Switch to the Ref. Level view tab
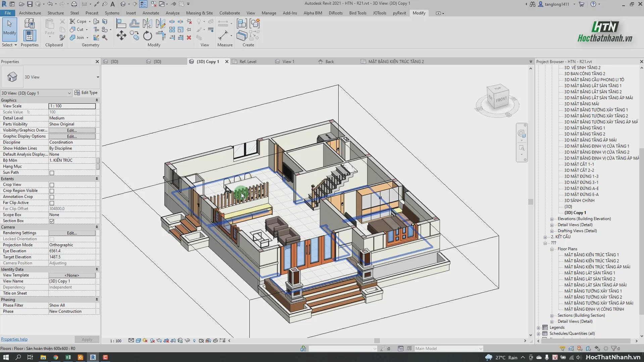644x362 pixels. pyautogui.click(x=248, y=62)
